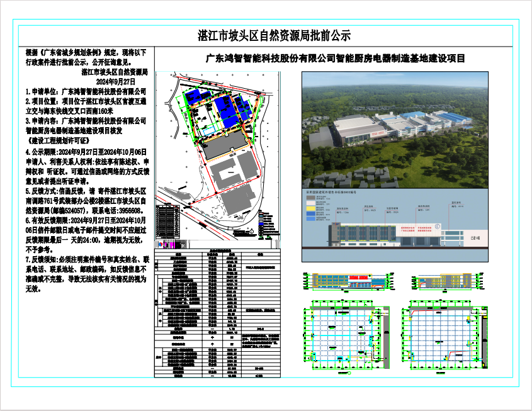Click the line 行政案件进行批前公示，公开征询意见
The height and width of the screenshot is (411, 532).
[78, 62]
